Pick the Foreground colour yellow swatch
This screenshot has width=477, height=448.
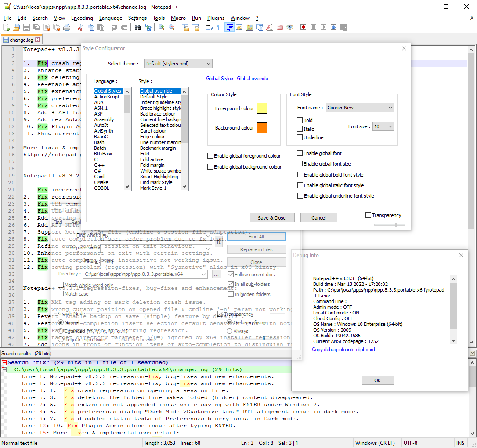(262, 108)
